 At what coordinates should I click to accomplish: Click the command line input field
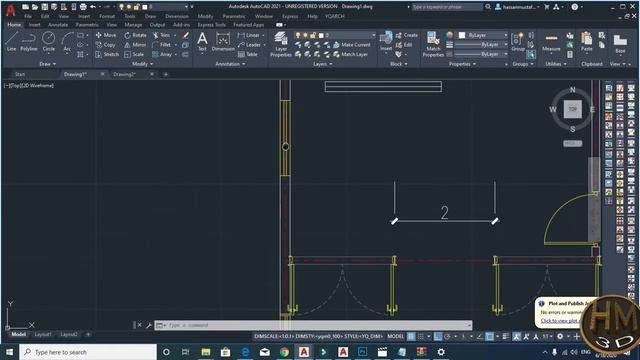click(x=313, y=325)
